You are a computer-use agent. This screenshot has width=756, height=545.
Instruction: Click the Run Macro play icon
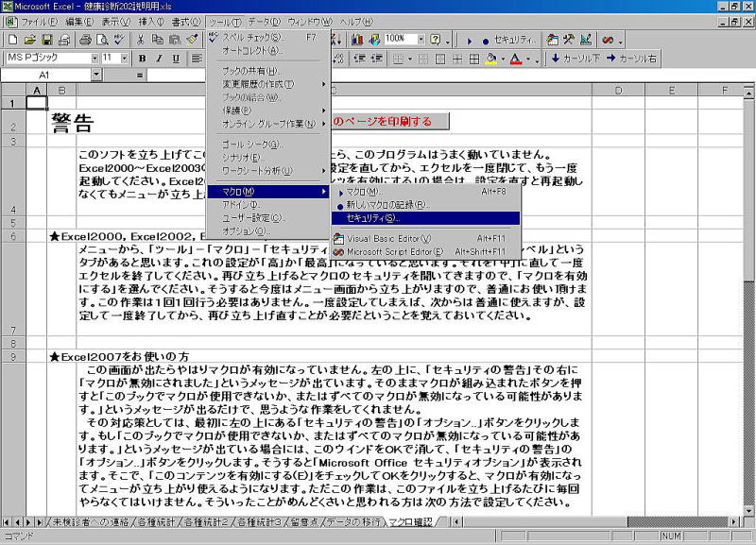pos(469,41)
